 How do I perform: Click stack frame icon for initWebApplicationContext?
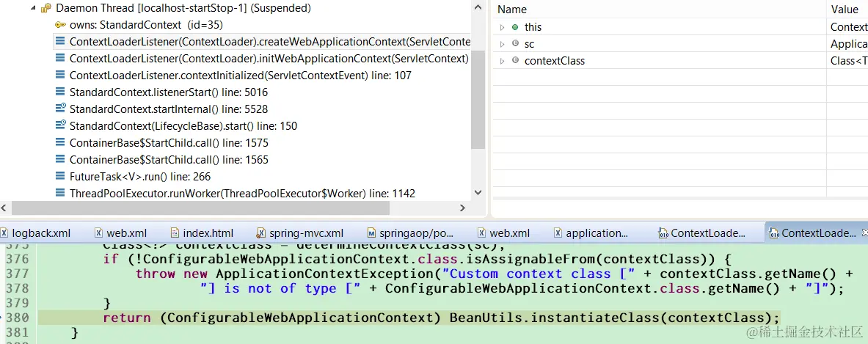[61, 59]
